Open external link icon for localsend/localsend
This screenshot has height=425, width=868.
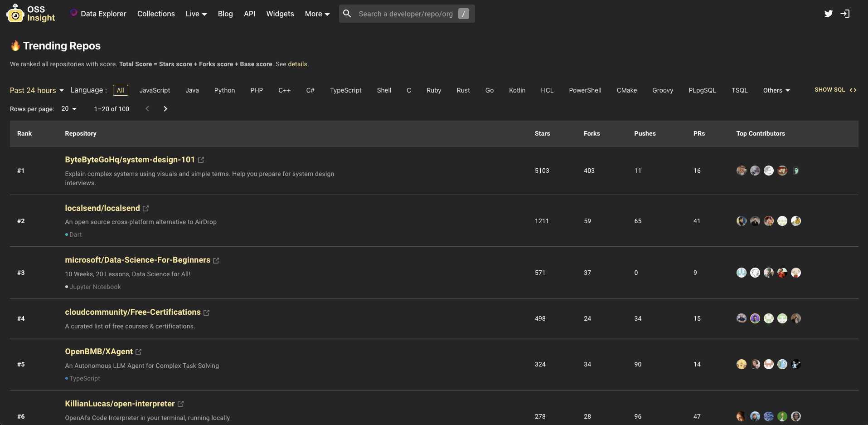coord(146,209)
